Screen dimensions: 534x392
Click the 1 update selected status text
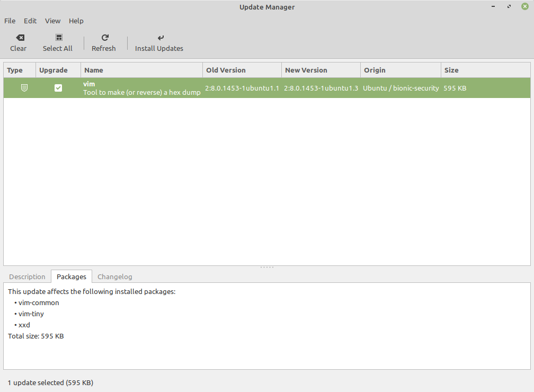[50, 382]
